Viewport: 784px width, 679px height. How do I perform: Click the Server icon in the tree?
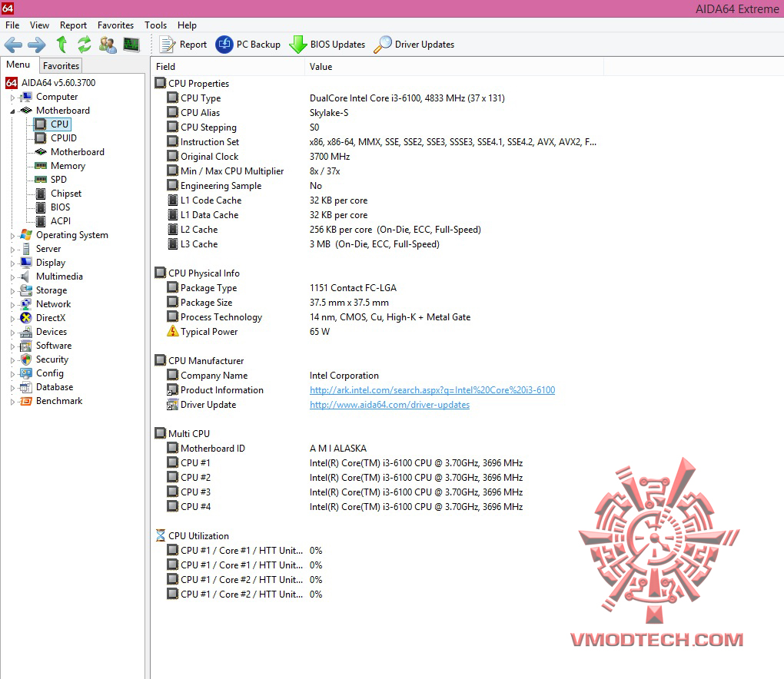26,248
